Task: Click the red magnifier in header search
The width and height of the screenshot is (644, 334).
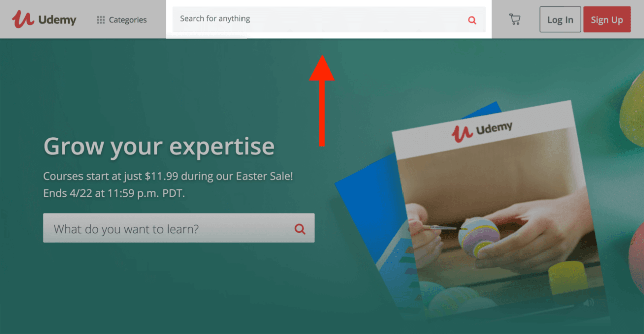Action: tap(472, 20)
